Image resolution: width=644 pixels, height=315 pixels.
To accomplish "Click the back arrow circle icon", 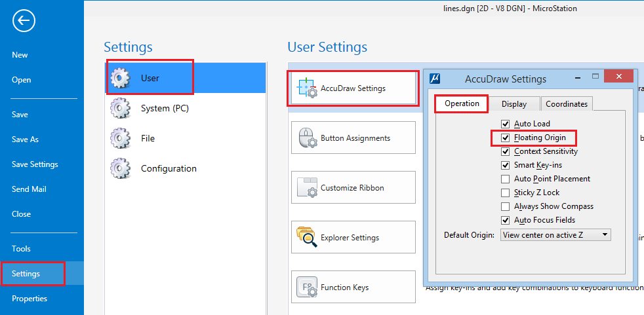I will 24,22.
